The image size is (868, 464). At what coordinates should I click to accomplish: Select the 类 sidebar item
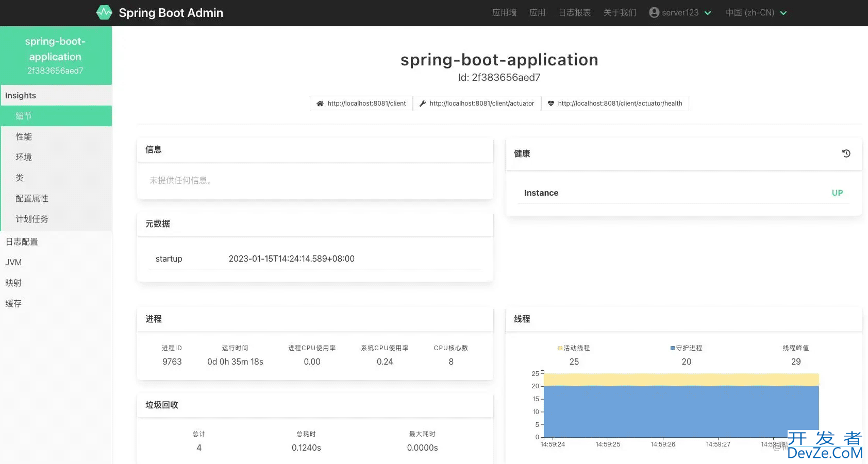click(x=56, y=178)
